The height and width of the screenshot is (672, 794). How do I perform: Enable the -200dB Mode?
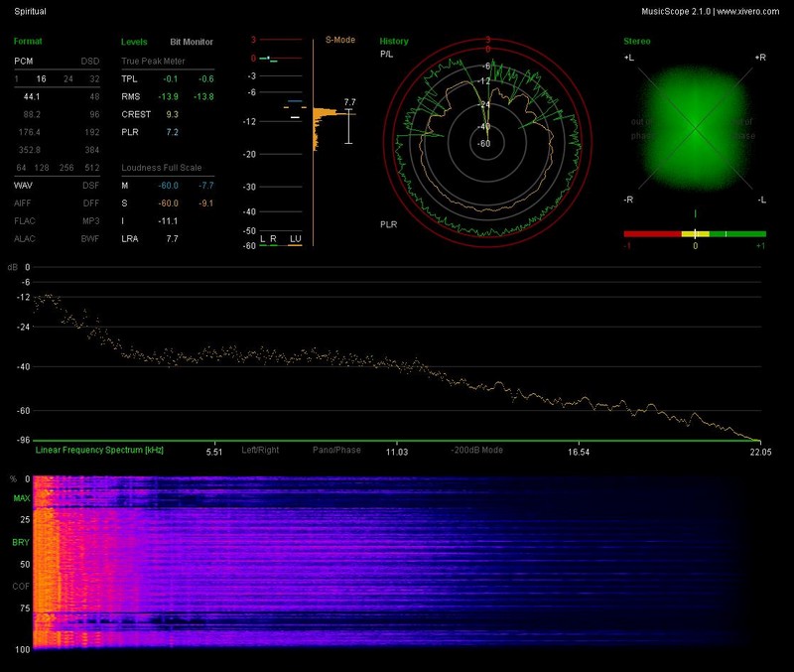[x=477, y=450]
